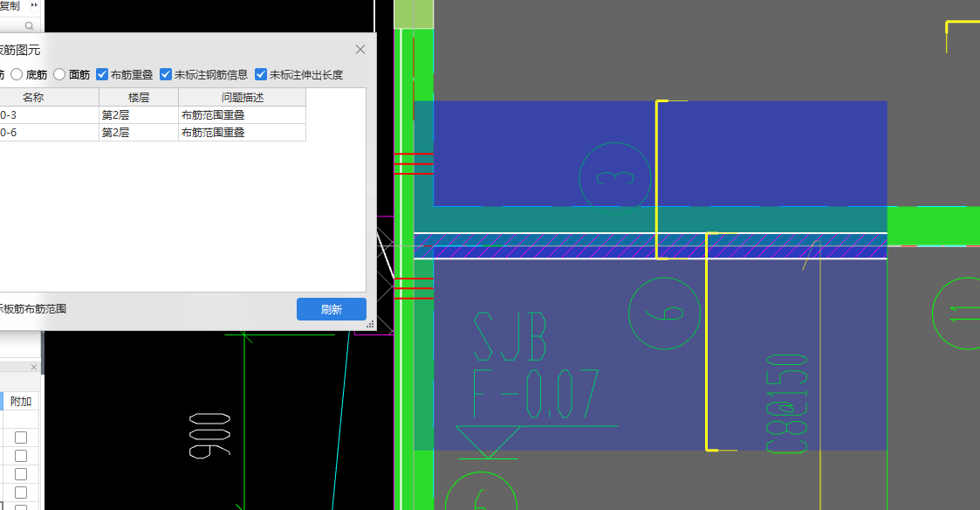Click the 问题描述 column header
This screenshot has height=510, width=980.
click(243, 97)
